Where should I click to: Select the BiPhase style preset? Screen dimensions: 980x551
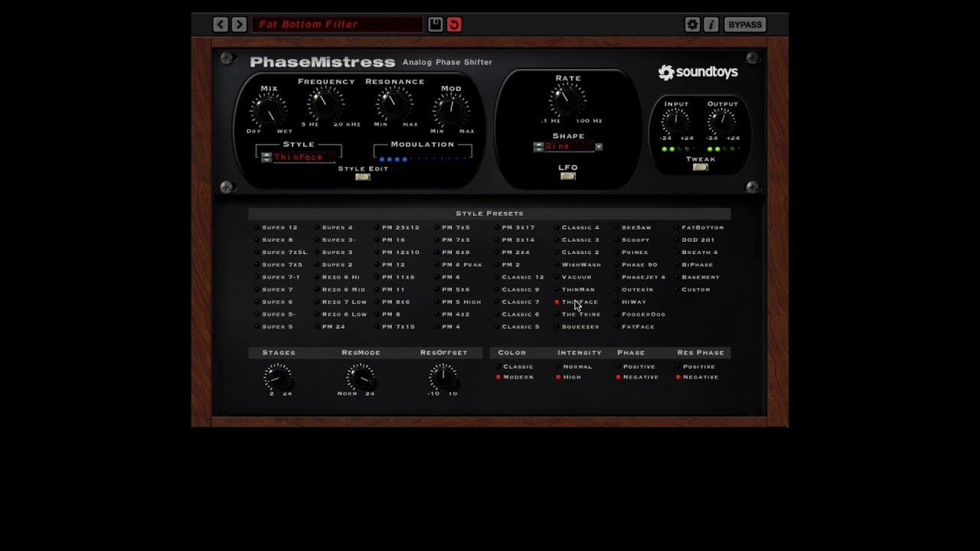[x=694, y=265]
